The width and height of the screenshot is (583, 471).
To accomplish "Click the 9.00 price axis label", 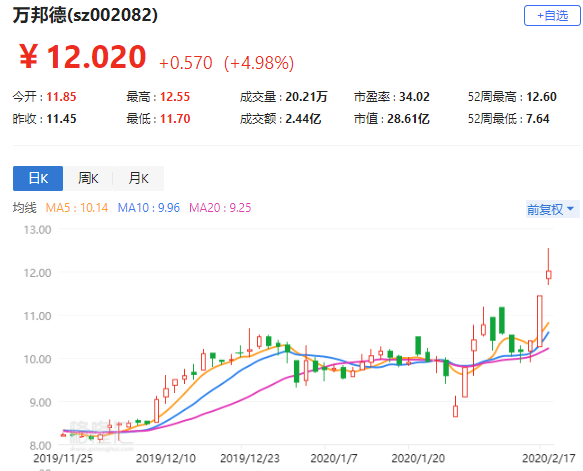I will click(40, 402).
